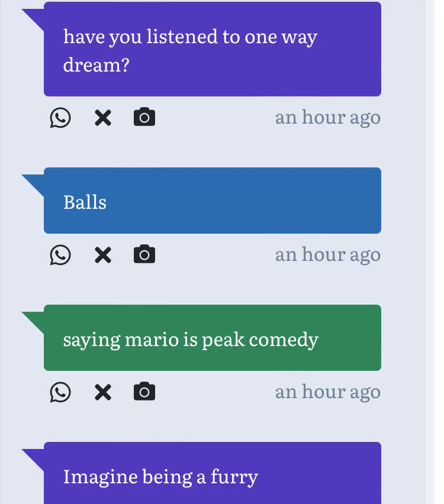
Task: Select the blue 'Balls' message bubble
Action: 212,201
